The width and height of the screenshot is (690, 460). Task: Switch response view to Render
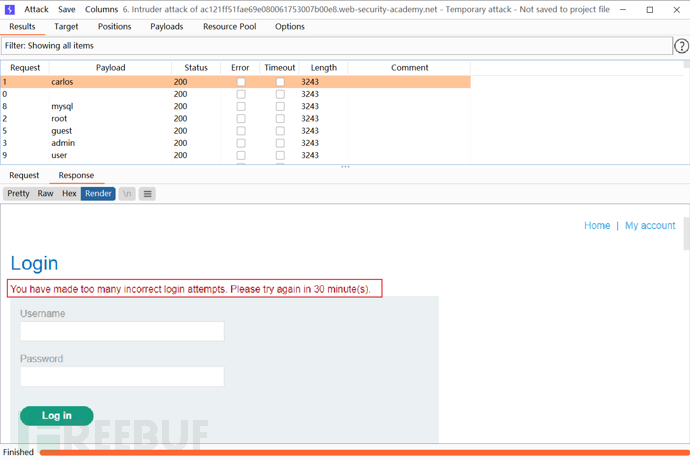click(98, 194)
